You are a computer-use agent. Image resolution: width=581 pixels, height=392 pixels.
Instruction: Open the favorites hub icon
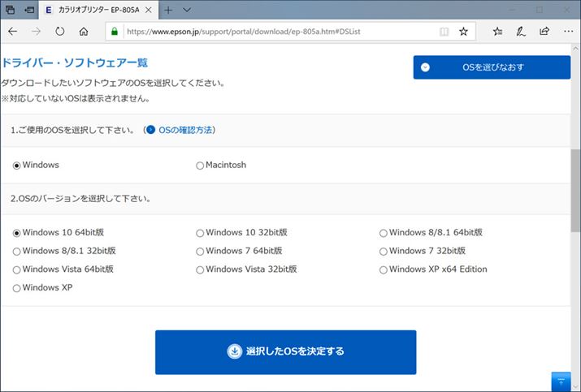point(497,32)
